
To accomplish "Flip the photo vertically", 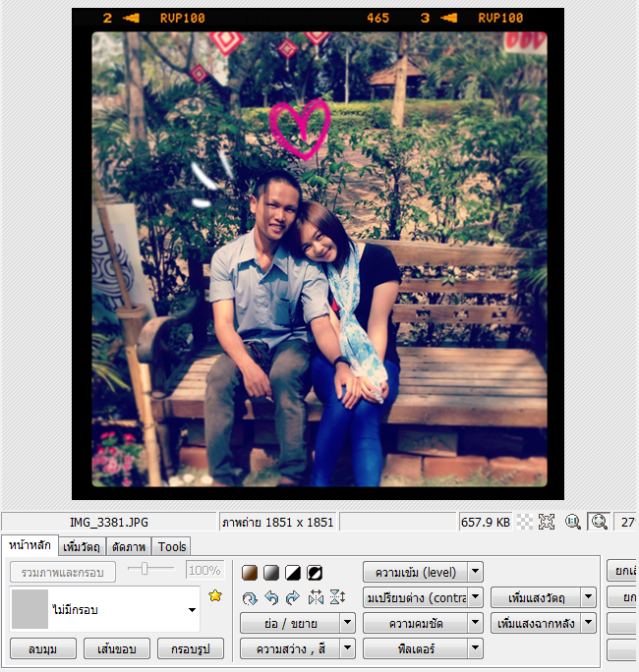I will [336, 597].
